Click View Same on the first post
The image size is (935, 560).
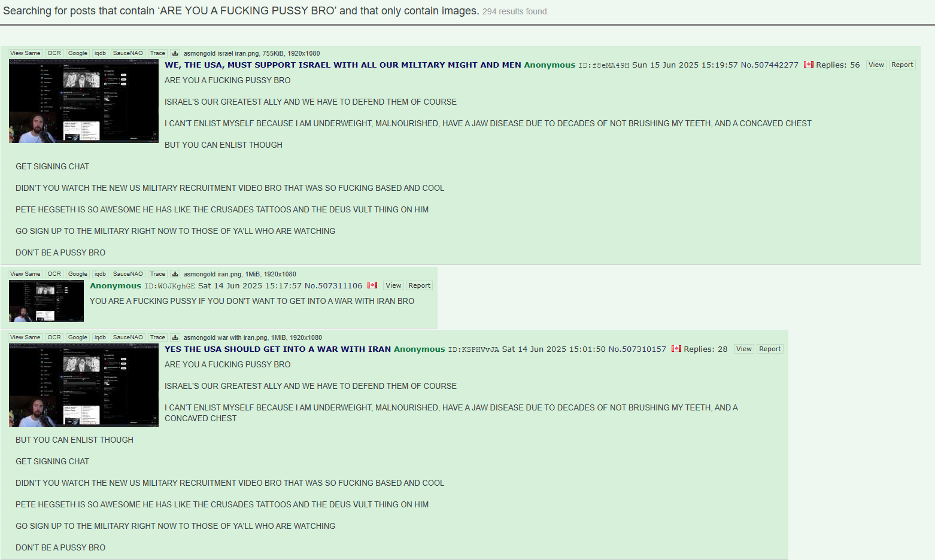point(25,53)
